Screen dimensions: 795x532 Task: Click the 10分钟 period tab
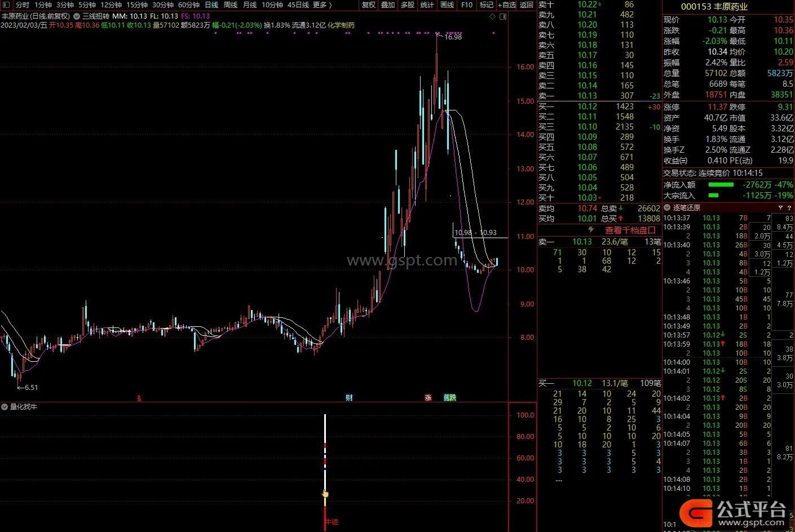click(272, 5)
